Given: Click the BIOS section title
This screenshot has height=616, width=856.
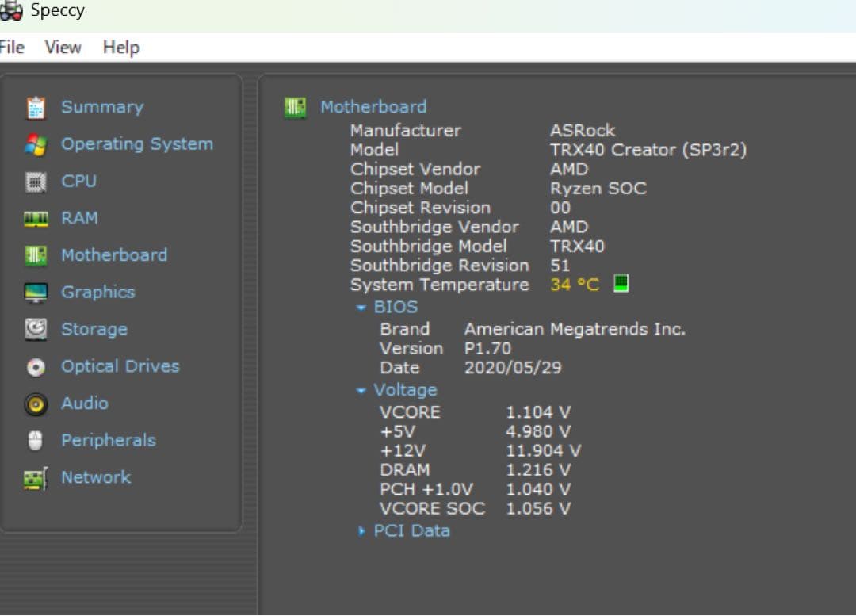Looking at the screenshot, I should (x=396, y=307).
